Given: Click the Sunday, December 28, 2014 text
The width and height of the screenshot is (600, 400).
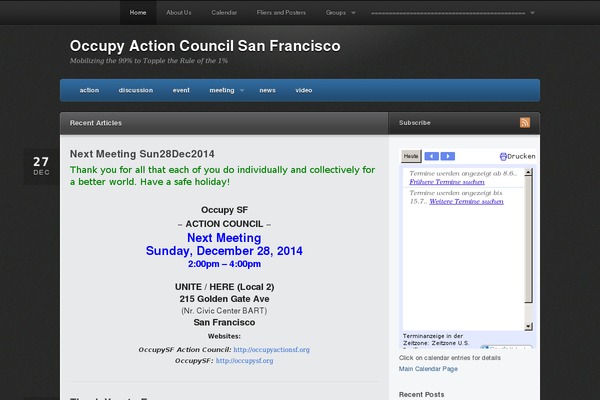Looking at the screenshot, I should tap(224, 251).
